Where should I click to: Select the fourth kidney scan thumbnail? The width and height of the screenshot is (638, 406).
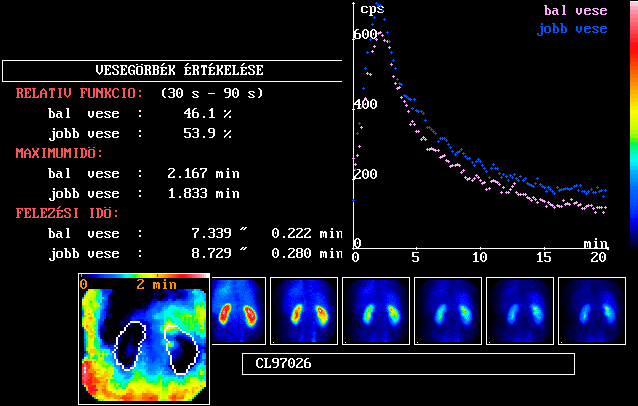pyautogui.click(x=447, y=312)
